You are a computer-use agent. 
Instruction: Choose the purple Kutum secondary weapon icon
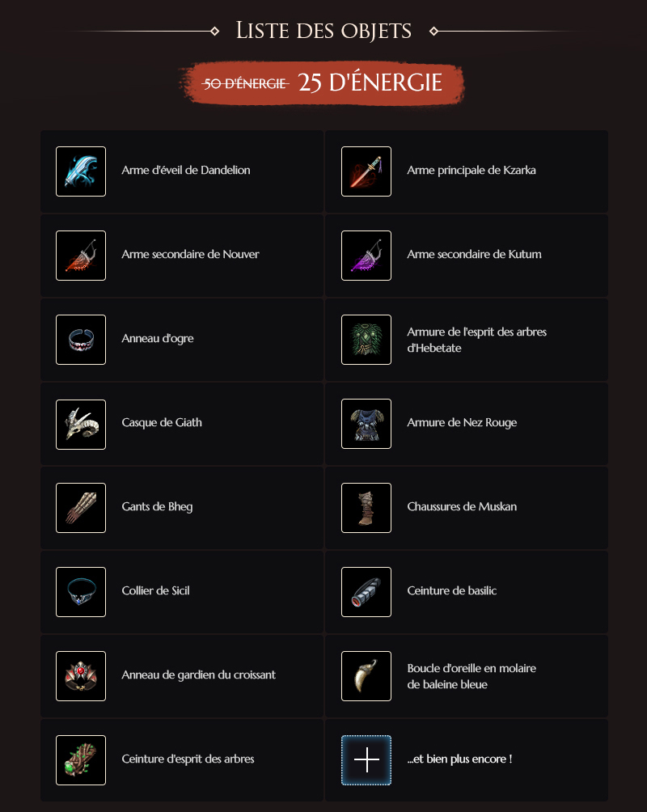point(366,256)
